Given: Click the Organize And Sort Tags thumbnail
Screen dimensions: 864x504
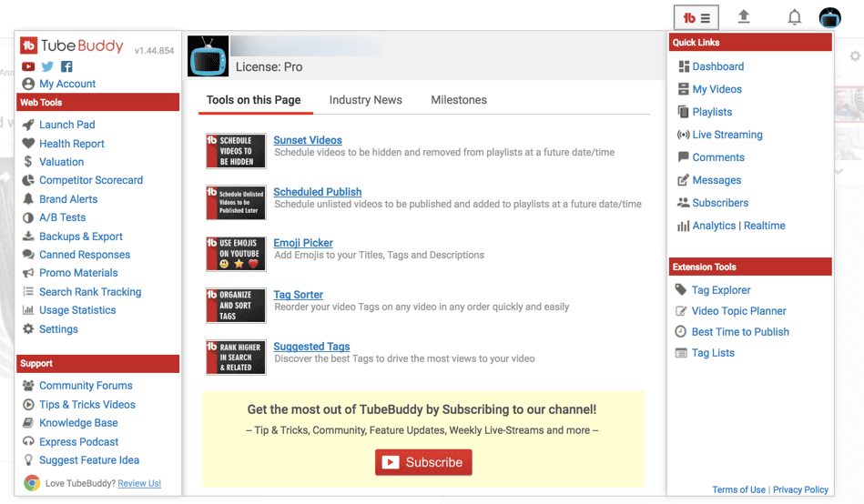Looking at the screenshot, I should [x=236, y=305].
